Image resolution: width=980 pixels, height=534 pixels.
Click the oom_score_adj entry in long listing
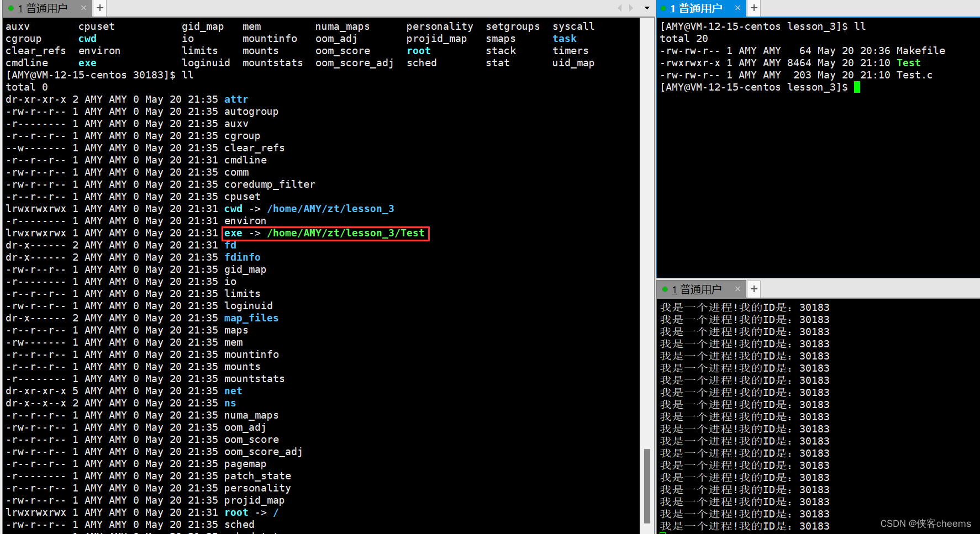(x=264, y=452)
